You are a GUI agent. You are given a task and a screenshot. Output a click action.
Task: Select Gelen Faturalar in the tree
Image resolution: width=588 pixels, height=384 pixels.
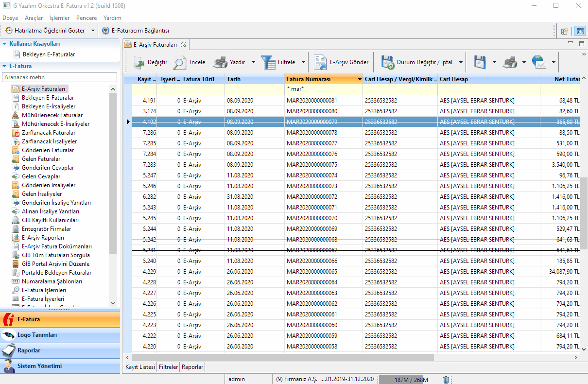[41, 159]
